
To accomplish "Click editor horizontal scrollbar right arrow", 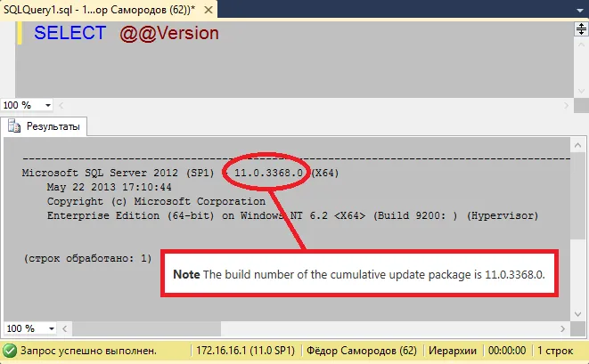I will 566,105.
